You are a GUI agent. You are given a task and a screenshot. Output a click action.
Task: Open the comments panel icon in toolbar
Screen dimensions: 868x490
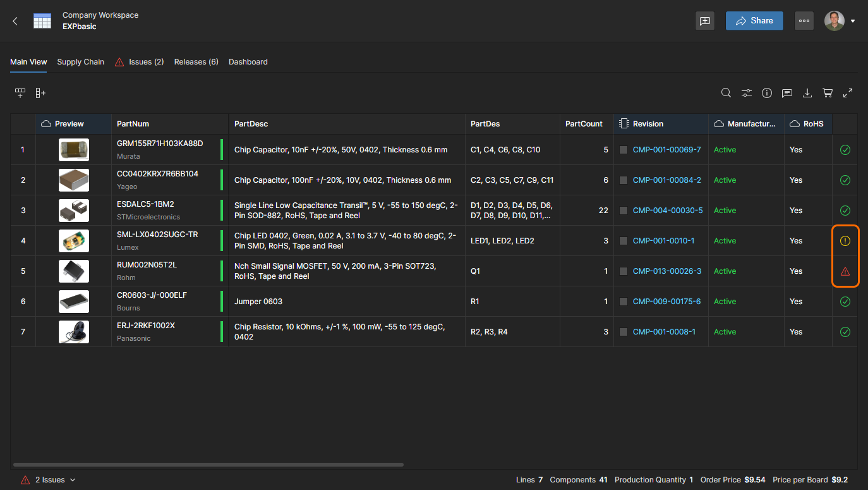click(x=787, y=93)
